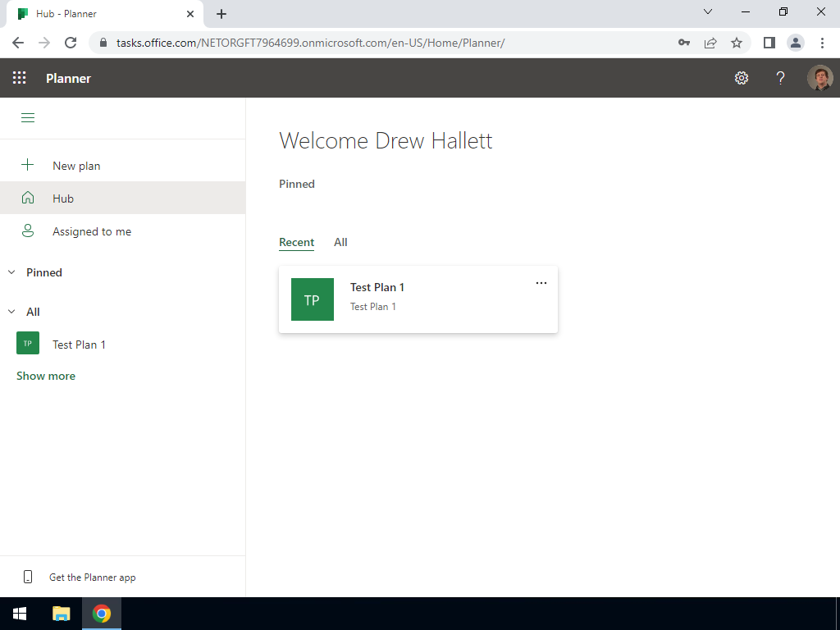The height and width of the screenshot is (630, 840).
Task: Click the plus icon beside New plan
Action: pyautogui.click(x=27, y=165)
